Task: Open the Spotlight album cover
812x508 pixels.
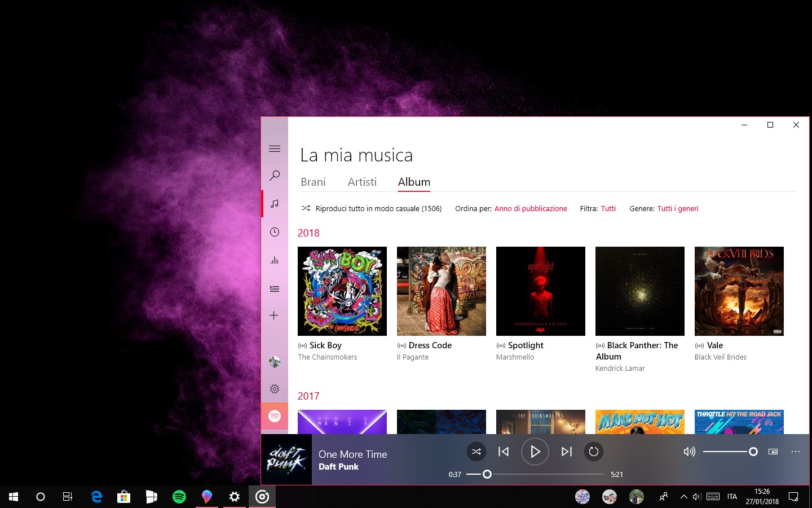Action: pos(541,291)
